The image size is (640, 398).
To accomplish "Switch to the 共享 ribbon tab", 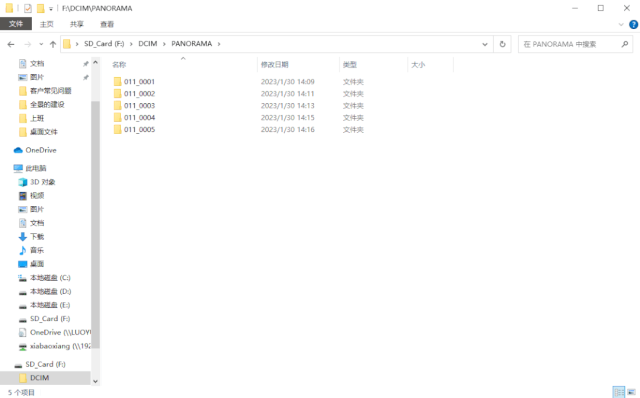I will (x=77, y=24).
